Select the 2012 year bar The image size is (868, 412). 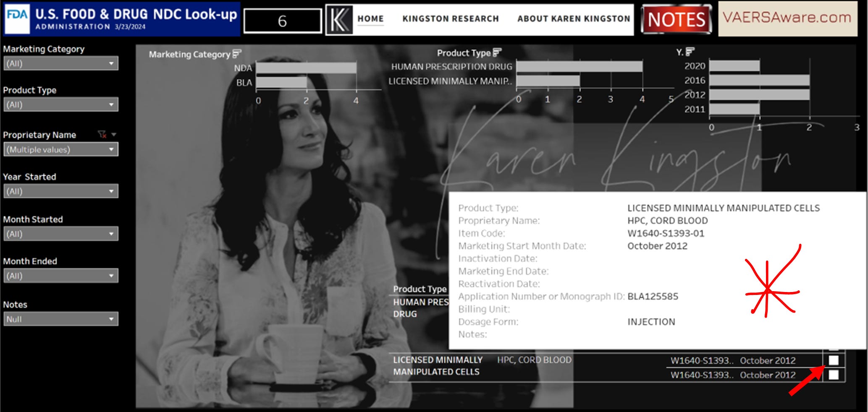coord(760,94)
